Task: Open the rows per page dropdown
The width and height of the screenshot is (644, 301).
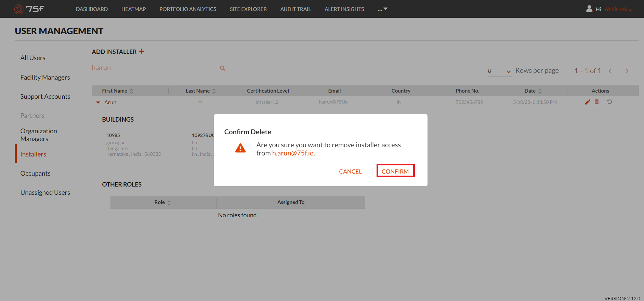Action: pyautogui.click(x=500, y=71)
